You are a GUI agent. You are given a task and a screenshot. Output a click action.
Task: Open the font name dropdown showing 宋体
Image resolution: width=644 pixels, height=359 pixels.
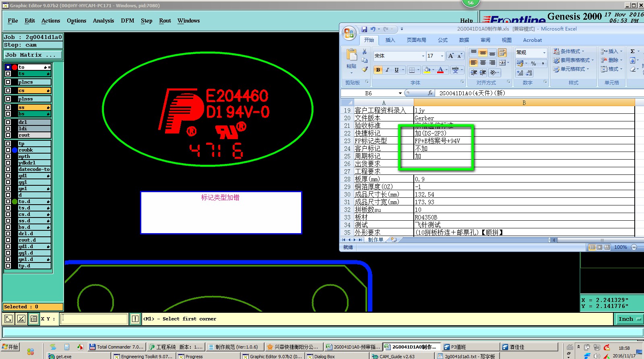(423, 56)
